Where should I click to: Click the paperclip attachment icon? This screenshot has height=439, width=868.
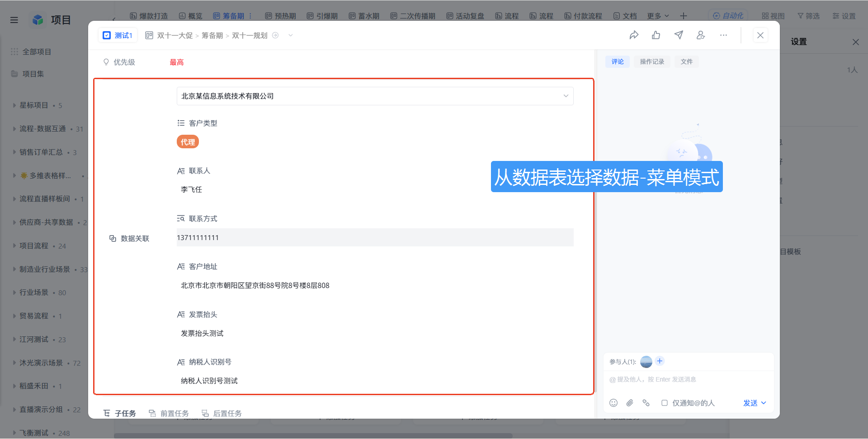[630, 403]
